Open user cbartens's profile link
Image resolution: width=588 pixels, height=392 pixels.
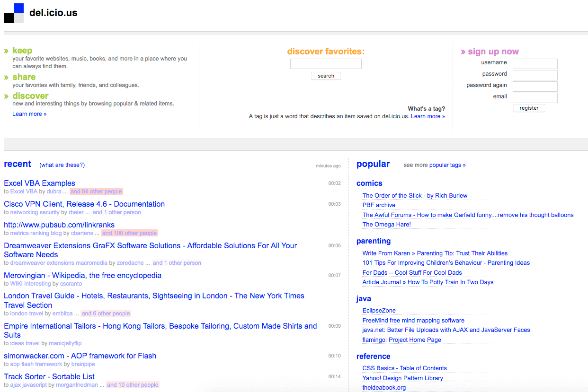click(x=82, y=233)
